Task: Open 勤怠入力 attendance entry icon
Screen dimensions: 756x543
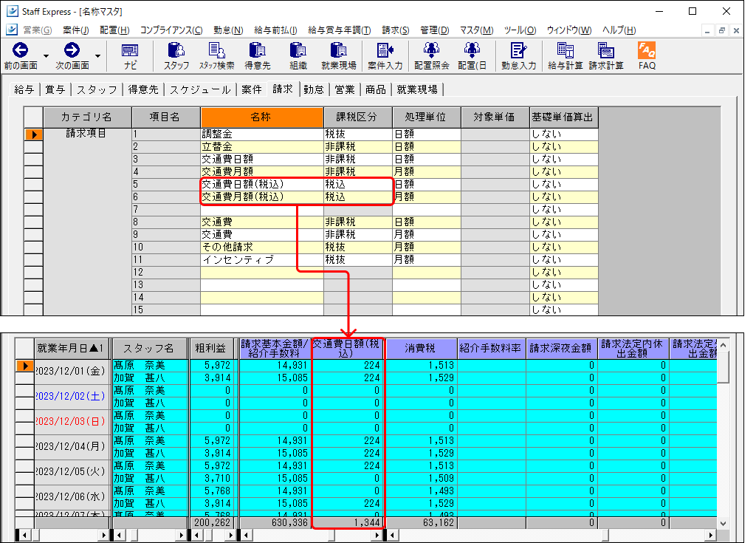Action: [519, 55]
